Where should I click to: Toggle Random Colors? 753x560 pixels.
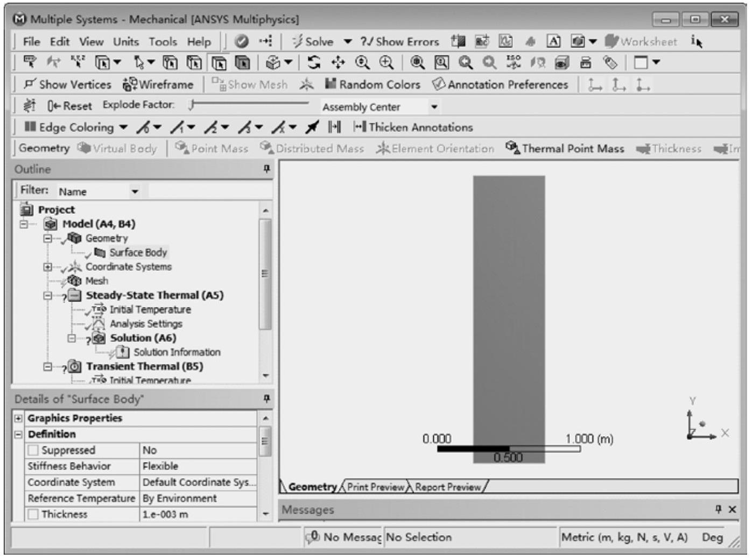[x=372, y=85]
